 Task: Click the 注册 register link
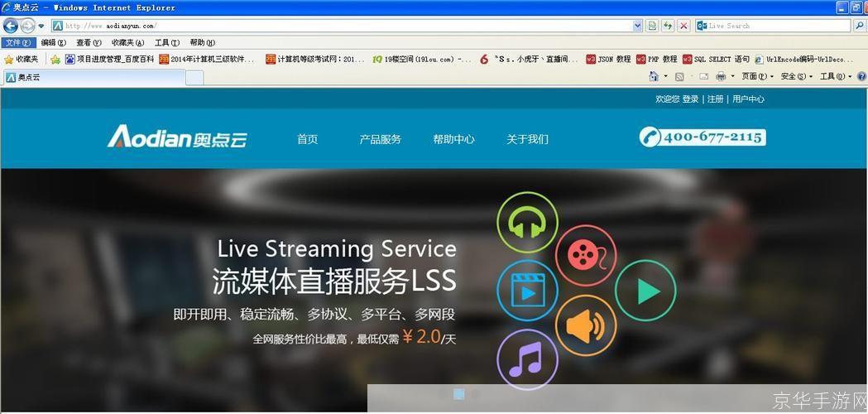point(715,99)
